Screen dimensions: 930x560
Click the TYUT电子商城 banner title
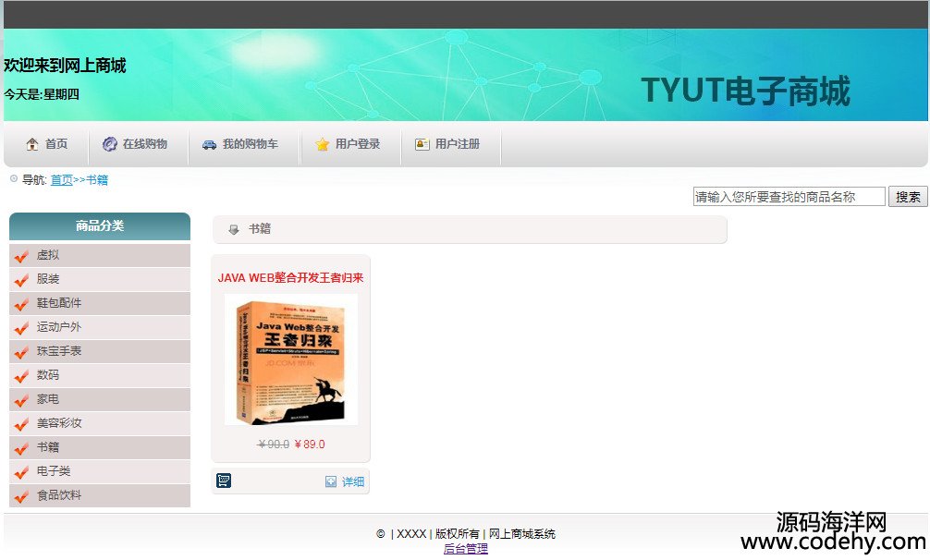click(x=745, y=91)
